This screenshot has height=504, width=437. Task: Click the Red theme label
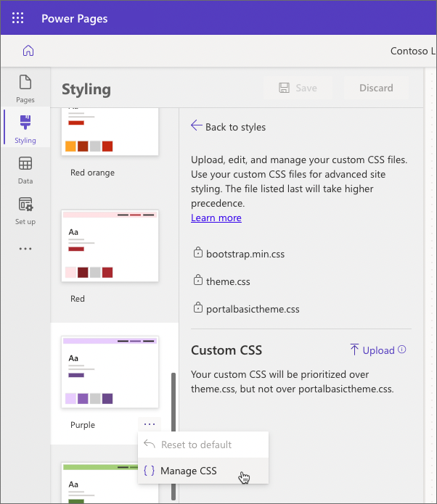point(78,299)
